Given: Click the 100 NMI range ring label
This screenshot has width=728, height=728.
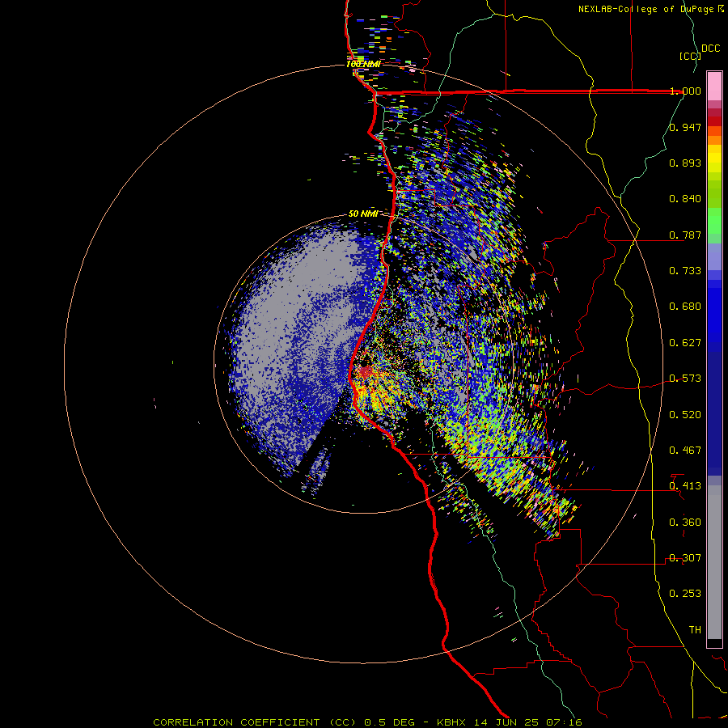Looking at the screenshot, I should 363,64.
